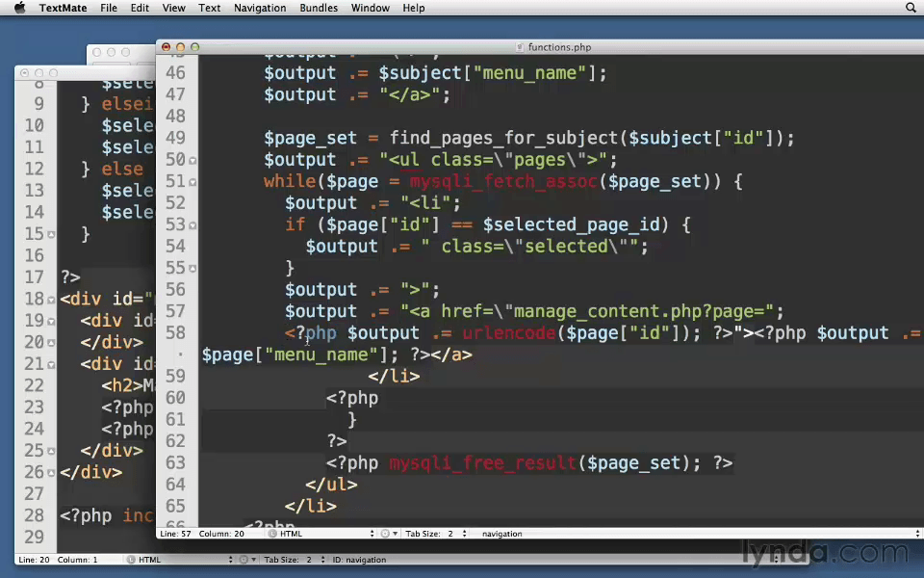Click the functions.php document icon in title bar
The width and height of the screenshot is (924, 578).
pos(519,47)
